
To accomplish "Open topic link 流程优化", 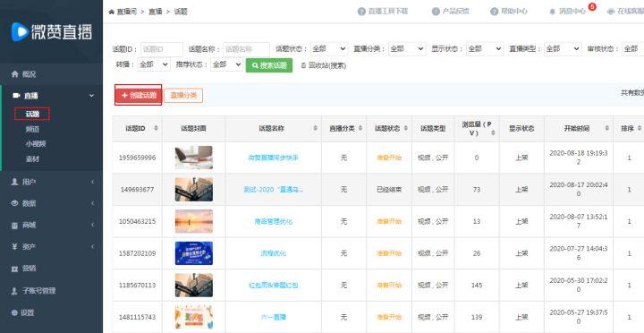I will tap(274, 253).
